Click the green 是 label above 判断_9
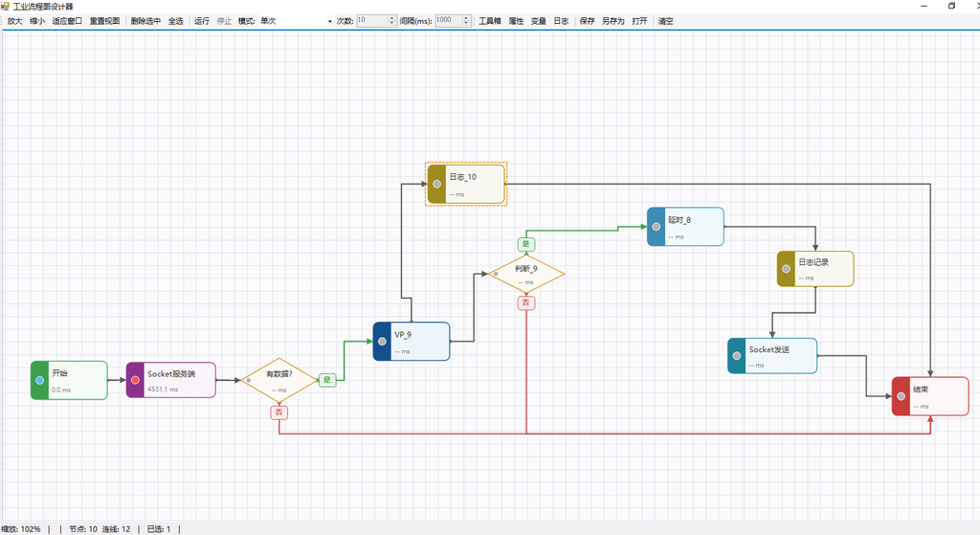Screen dimensions: 980x535 pos(525,244)
